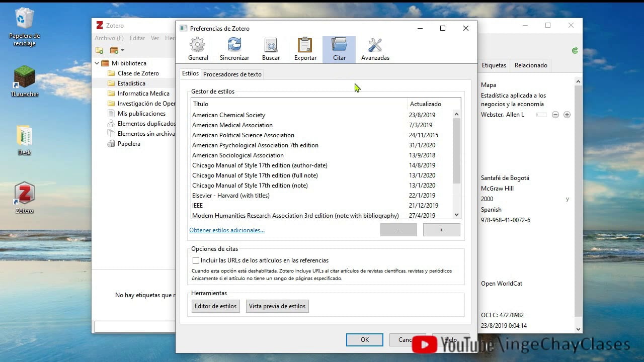Viewport: 644px width, 362px height.
Task: Select the Citar preferences pane
Action: tap(339, 49)
